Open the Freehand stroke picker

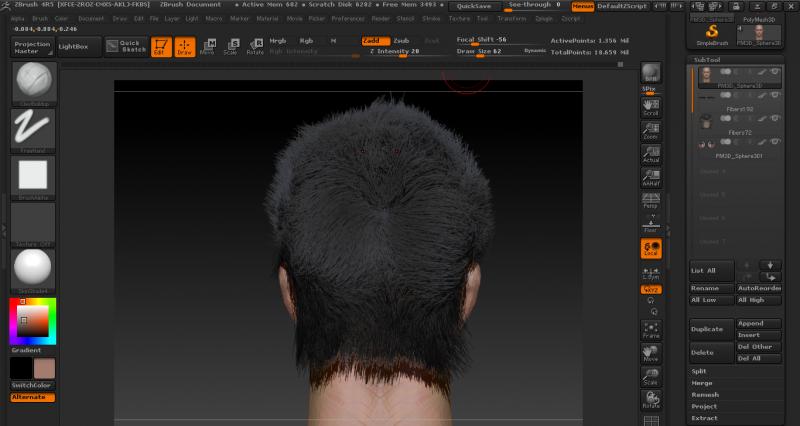(x=34, y=130)
